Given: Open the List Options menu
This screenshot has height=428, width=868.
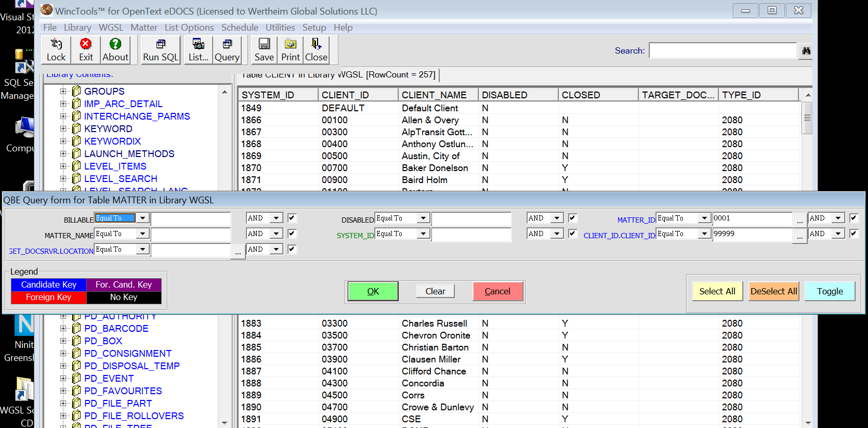Looking at the screenshot, I should click(189, 28).
